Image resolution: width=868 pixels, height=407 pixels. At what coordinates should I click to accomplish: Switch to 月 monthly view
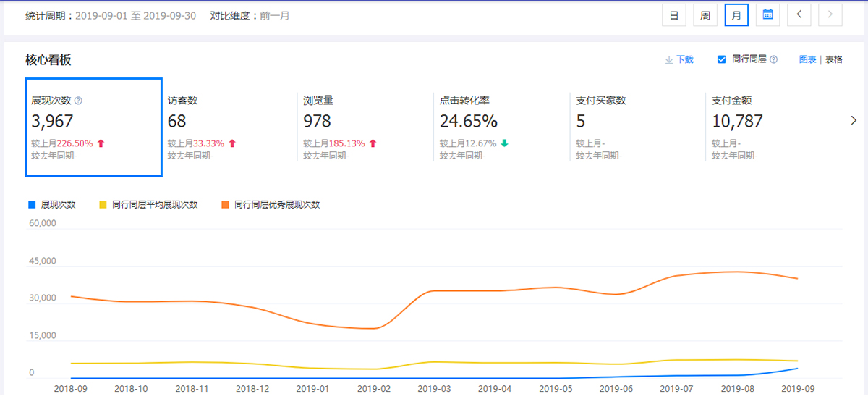736,14
